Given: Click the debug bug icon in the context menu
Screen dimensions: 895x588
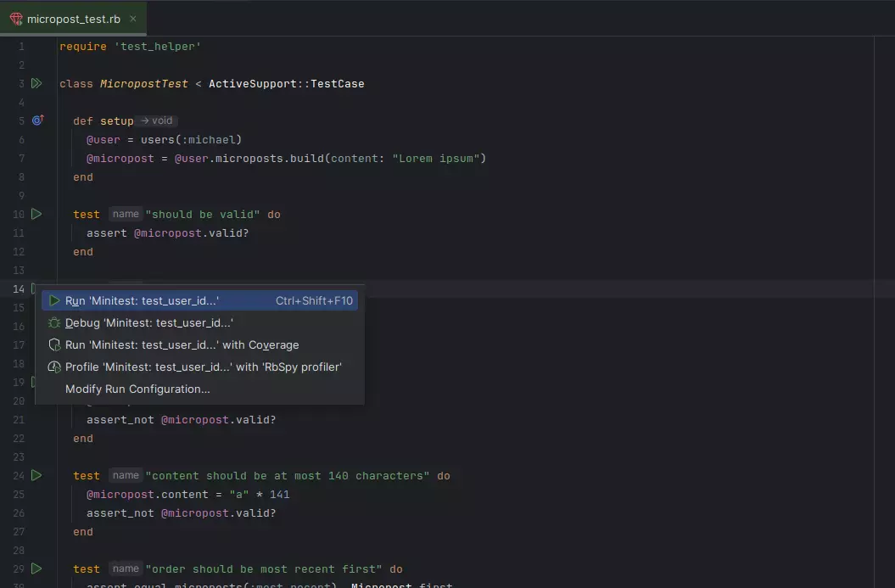Looking at the screenshot, I should [x=53, y=322].
